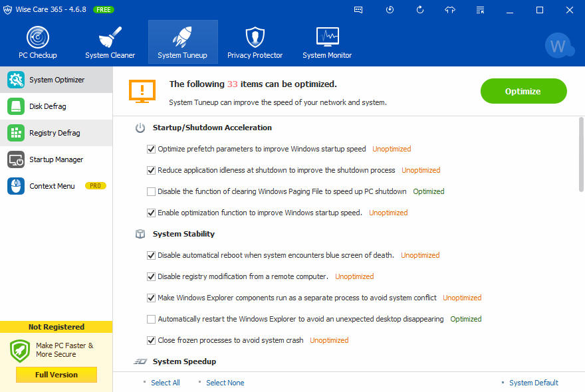
Task: Open the System Cleaner broom icon
Action: [110, 37]
